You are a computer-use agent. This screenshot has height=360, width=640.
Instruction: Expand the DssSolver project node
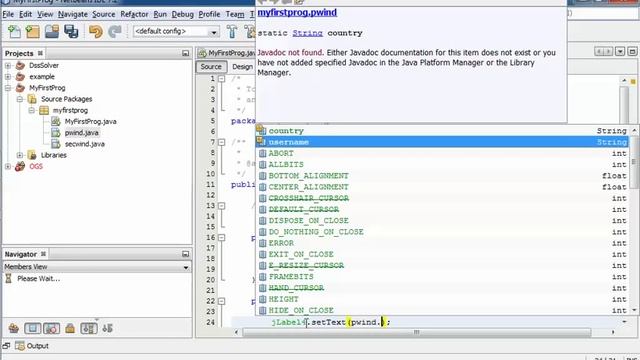(x=8, y=65)
